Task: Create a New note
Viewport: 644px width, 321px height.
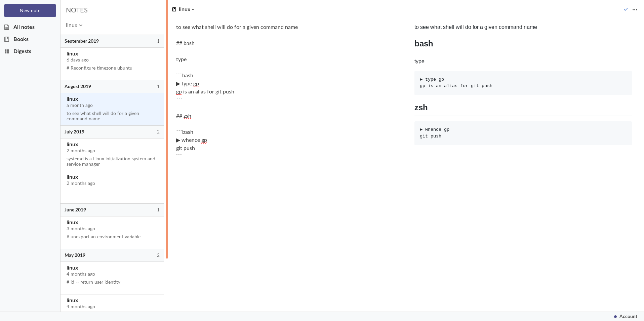Action: [30, 10]
